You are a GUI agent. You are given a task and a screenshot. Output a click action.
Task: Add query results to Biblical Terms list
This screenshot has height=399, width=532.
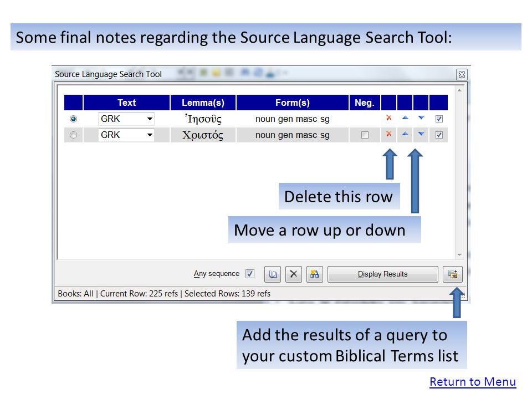click(x=453, y=274)
